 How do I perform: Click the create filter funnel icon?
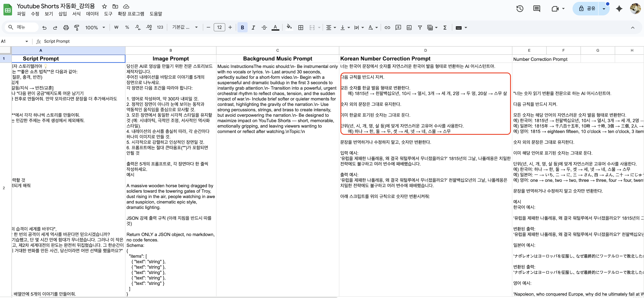420,27
